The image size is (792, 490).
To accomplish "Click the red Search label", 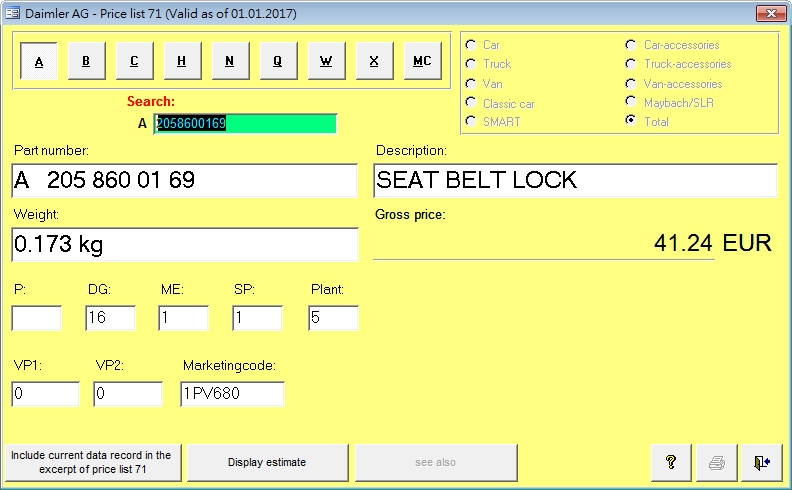I will 151,102.
